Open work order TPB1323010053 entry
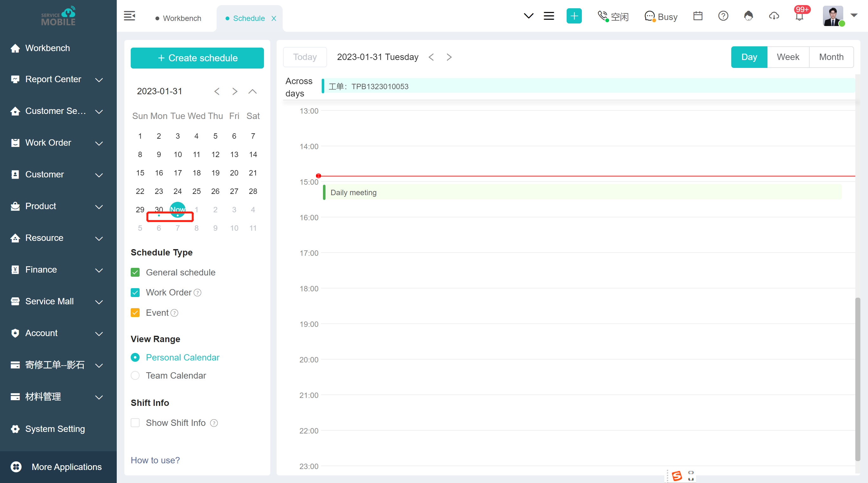 [588, 86]
